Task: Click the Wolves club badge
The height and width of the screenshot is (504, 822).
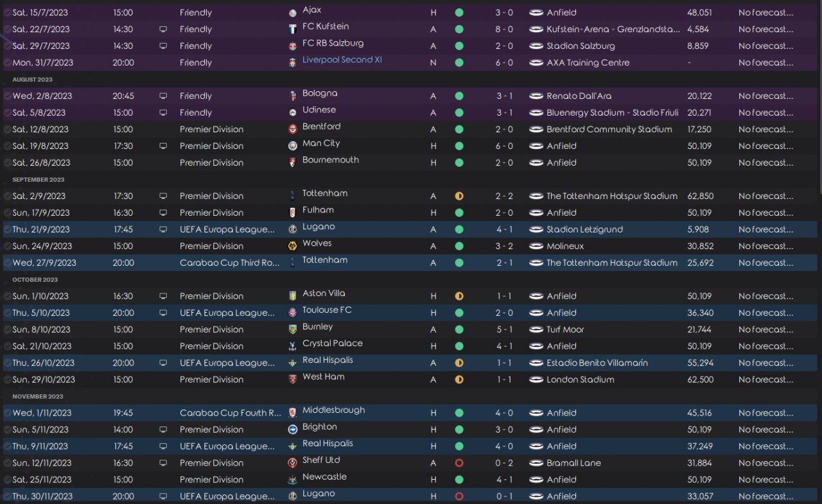Action: pos(293,246)
